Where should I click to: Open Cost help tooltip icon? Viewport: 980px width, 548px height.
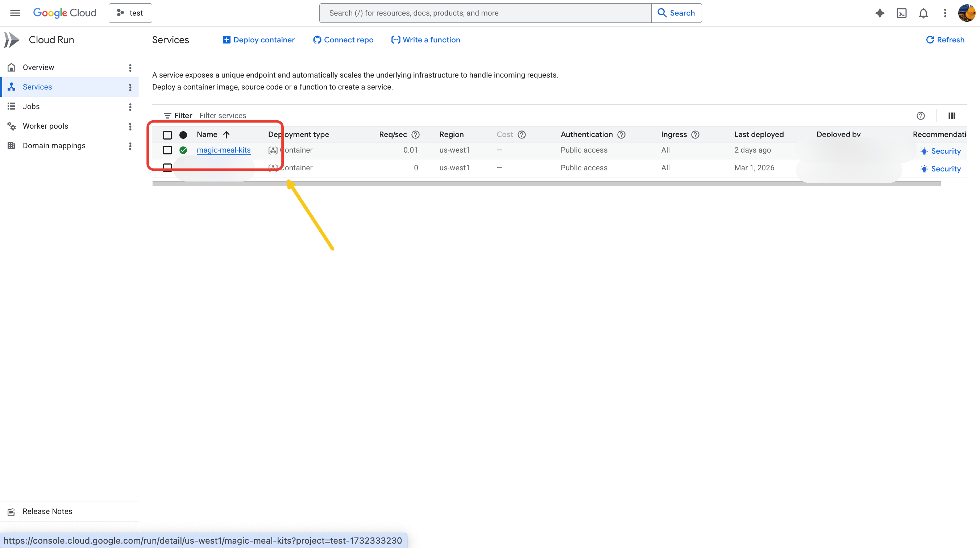click(x=522, y=135)
